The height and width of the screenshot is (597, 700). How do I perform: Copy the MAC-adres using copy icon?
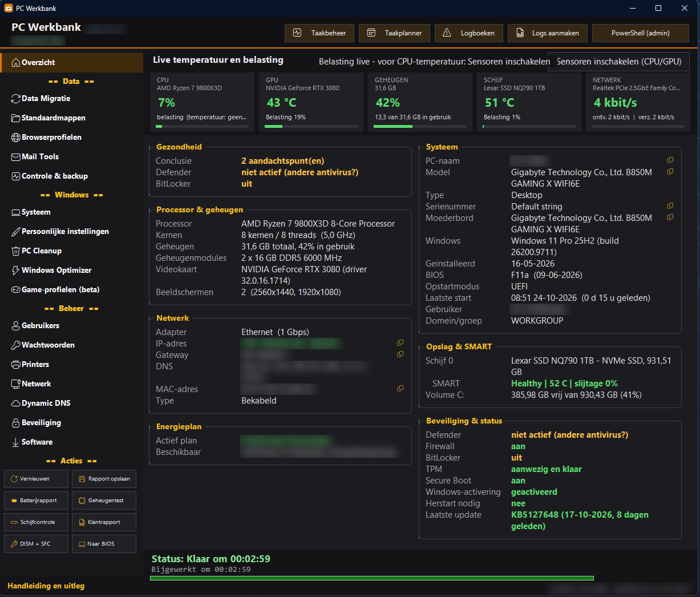point(400,389)
